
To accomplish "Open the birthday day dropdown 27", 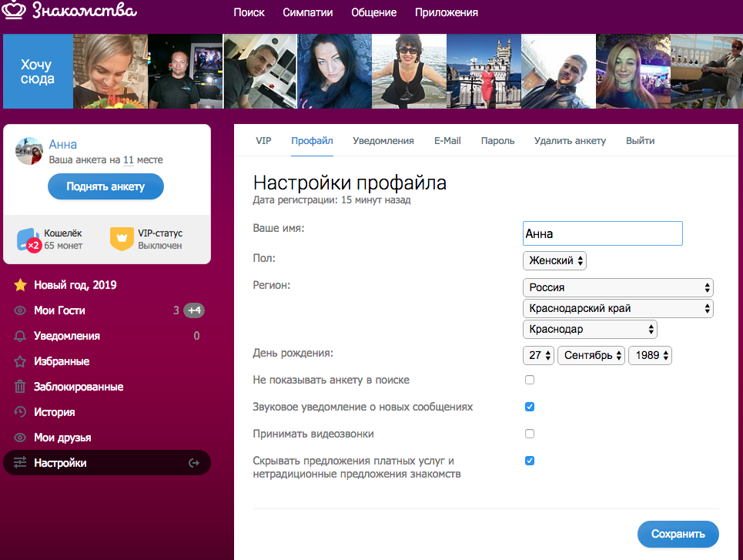I will pyautogui.click(x=539, y=356).
